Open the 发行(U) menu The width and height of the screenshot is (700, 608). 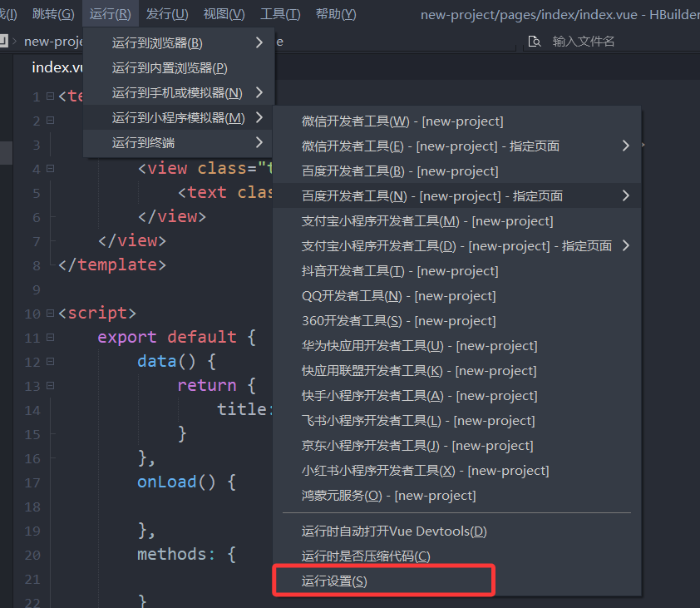click(167, 14)
